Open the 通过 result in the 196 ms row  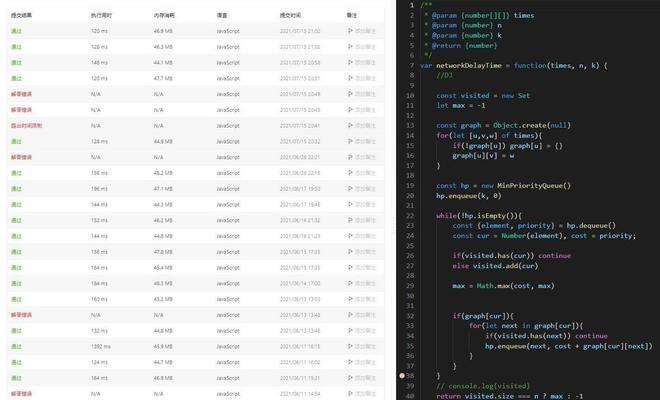pos(16,189)
